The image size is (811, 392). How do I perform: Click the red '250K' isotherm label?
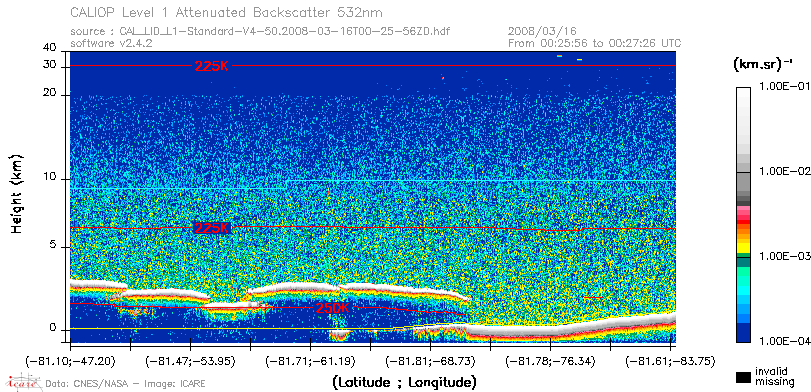pyautogui.click(x=333, y=308)
